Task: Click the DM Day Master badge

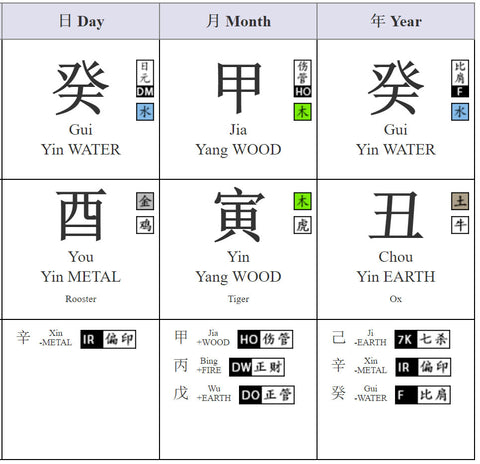Action: point(145,79)
